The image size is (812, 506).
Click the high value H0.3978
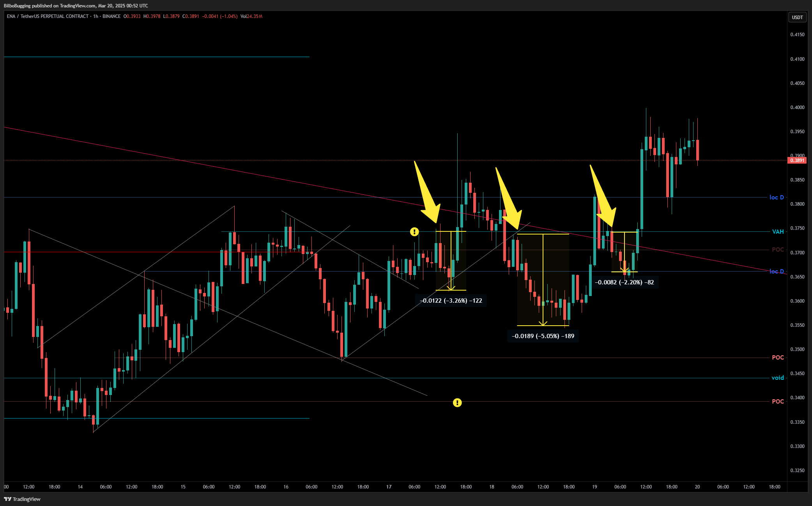tap(152, 16)
